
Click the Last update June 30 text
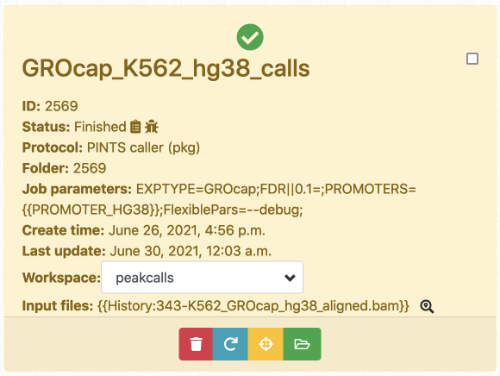[191, 251]
